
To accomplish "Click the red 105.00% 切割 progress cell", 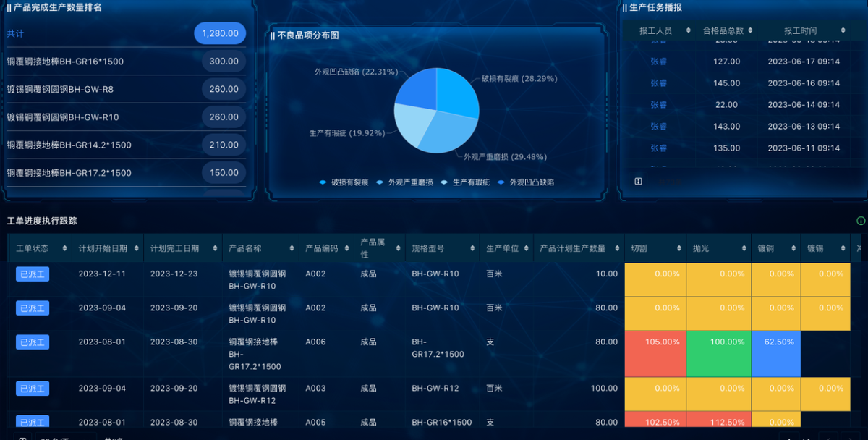I will [x=655, y=354].
